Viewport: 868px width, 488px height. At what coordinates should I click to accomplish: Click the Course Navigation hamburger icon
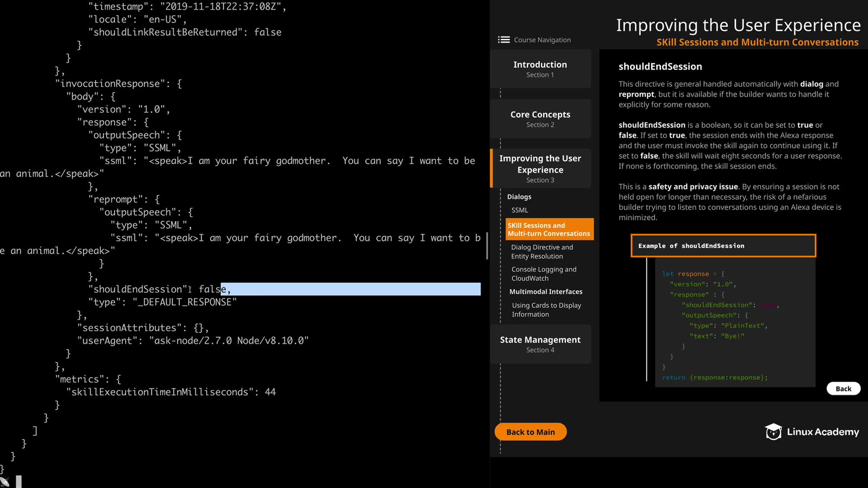click(504, 40)
